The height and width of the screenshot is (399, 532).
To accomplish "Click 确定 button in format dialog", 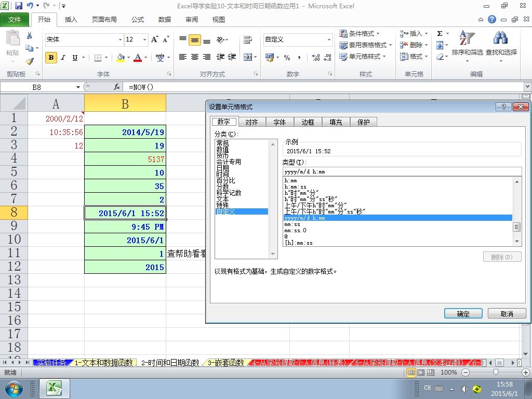I will point(463,313).
